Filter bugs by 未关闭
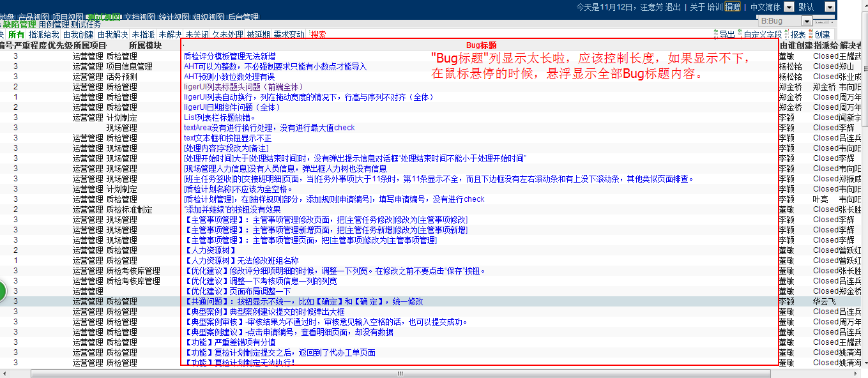This screenshot has height=378, width=868. [x=197, y=34]
